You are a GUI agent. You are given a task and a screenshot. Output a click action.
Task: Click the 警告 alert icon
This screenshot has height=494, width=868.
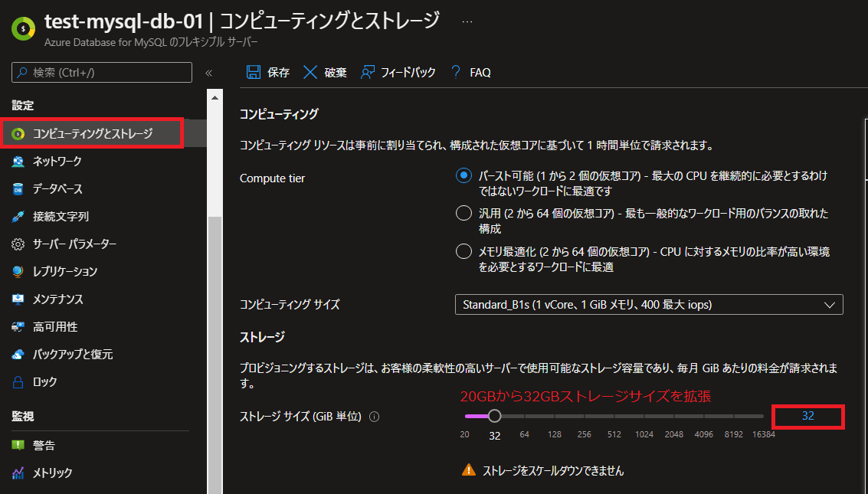(18, 445)
